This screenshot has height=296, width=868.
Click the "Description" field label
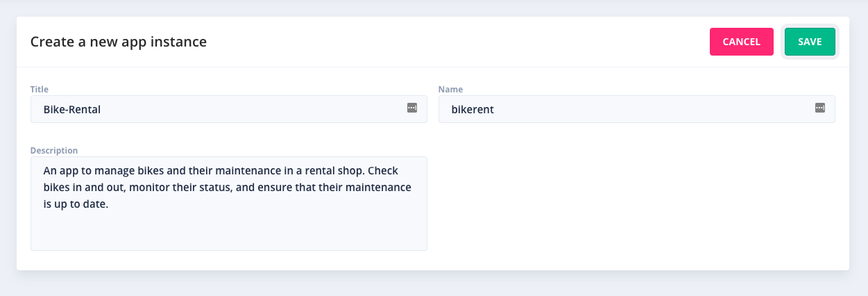pyautogui.click(x=54, y=150)
